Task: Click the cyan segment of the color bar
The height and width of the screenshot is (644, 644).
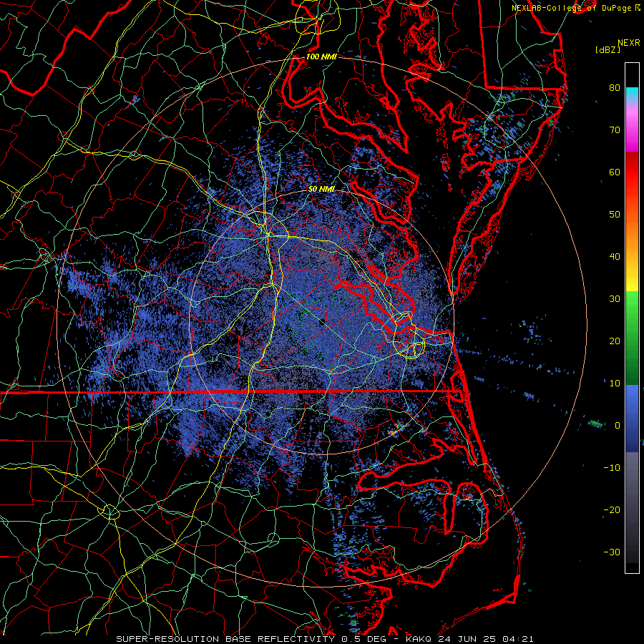Action: coord(632,94)
